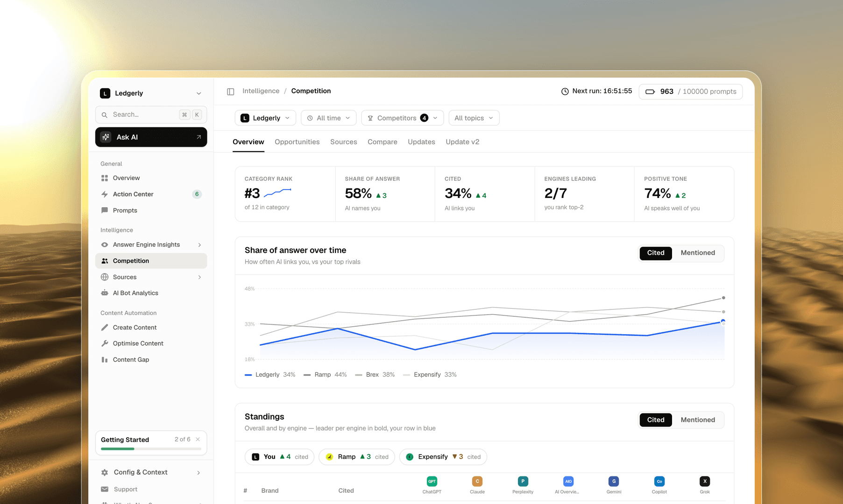Select the Gemini engine icon
Image resolution: width=843 pixels, height=504 pixels.
coord(614,481)
